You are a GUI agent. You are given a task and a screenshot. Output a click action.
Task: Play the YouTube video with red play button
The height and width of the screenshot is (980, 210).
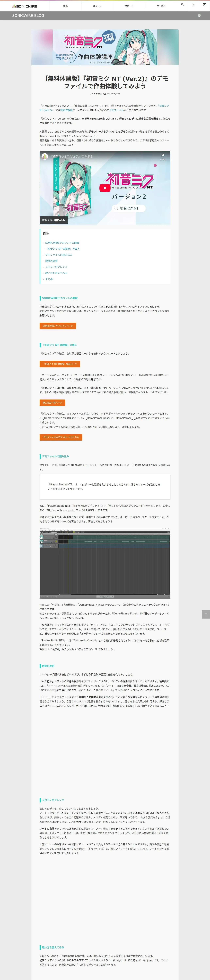pos(105,188)
